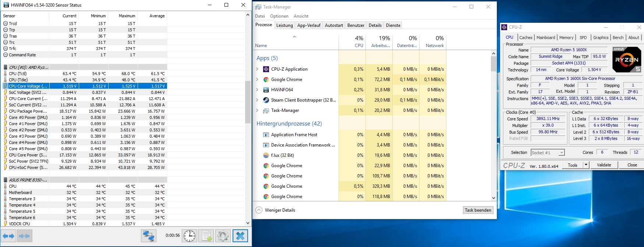The width and height of the screenshot is (644, 247).
Task: Select the CPU Package Powe... sensor row
Action: click(84, 111)
